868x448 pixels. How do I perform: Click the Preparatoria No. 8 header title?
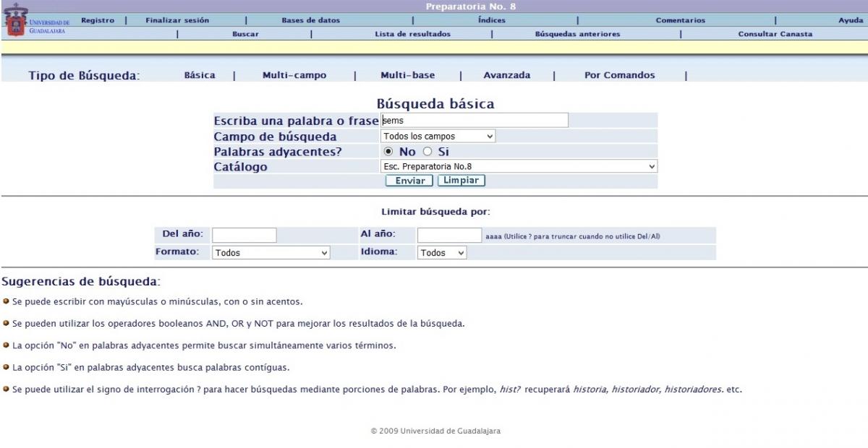pyautogui.click(x=470, y=7)
